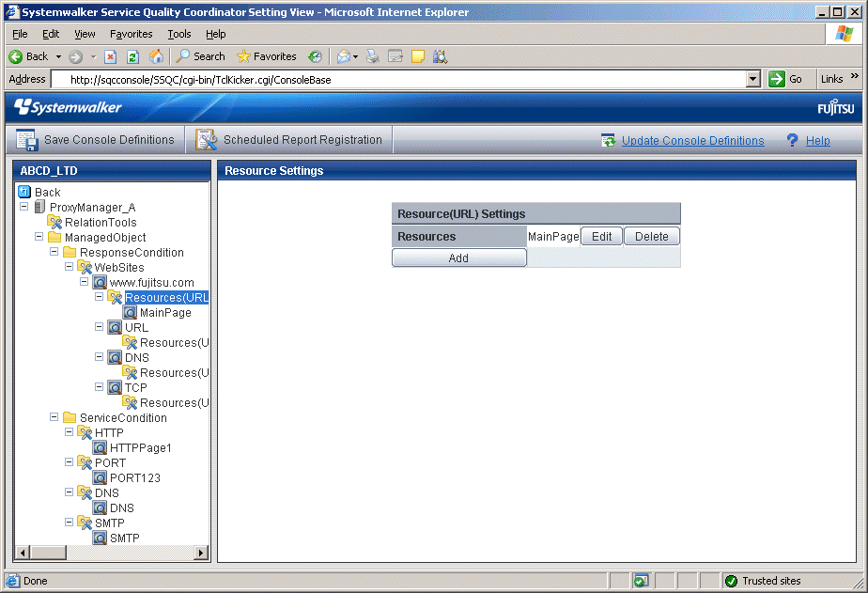Click the WebSites folder icon
Viewport: 868px width, 593px height.
tap(85, 268)
